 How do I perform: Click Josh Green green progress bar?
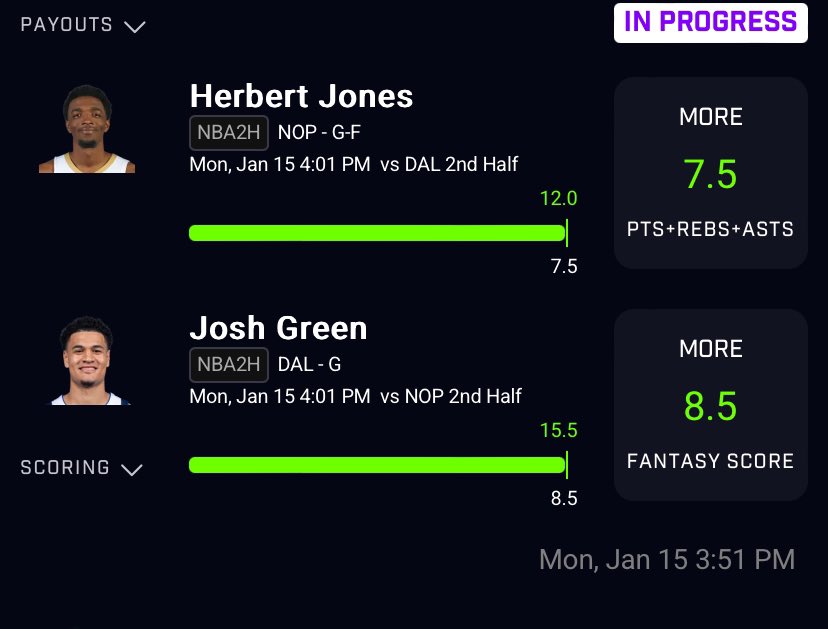pyautogui.click(x=378, y=465)
